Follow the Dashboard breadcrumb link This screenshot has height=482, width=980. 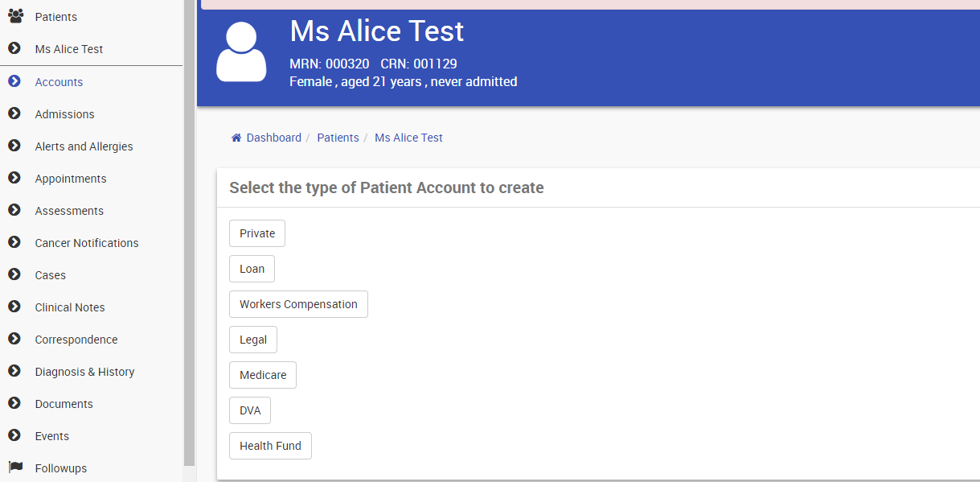pos(273,138)
